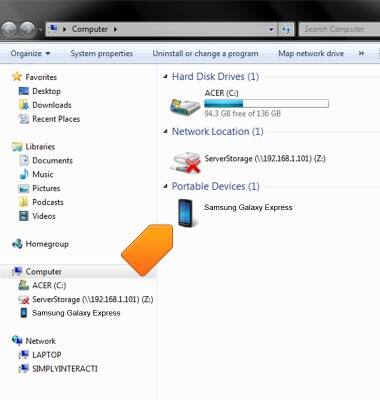Click the Portable Devices (1) header
Screen dimensions: 380x400
216,186
